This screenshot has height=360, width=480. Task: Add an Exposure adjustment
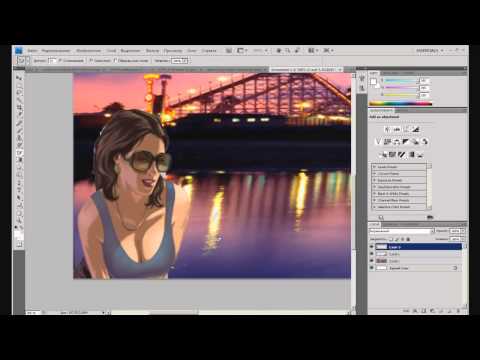415,129
